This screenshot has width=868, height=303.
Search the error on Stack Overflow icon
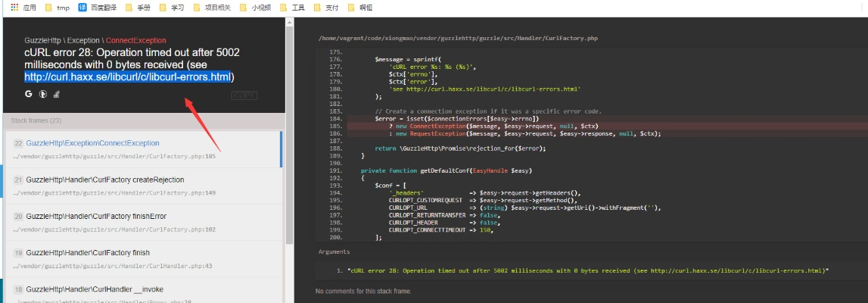57,95
